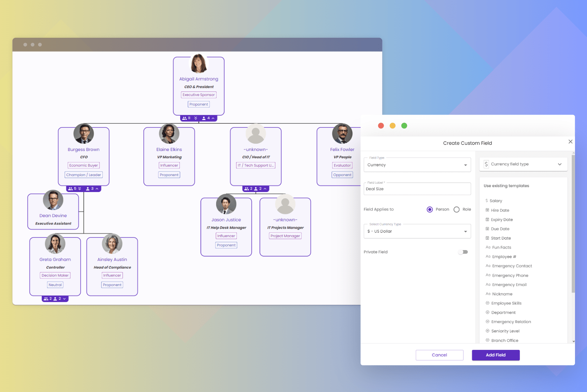Click the icon next to Employee Skills template
Screen dimensions: 587x392
(x=487, y=303)
